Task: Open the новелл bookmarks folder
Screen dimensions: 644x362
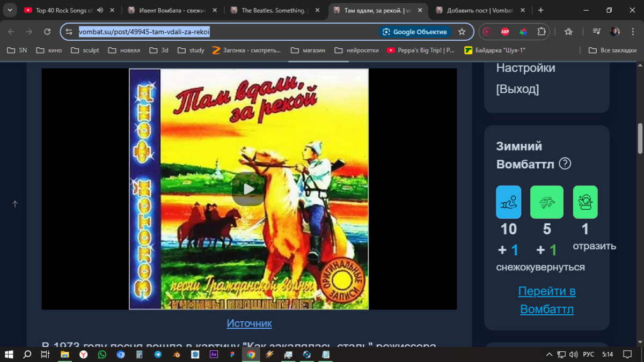Action: (x=124, y=50)
